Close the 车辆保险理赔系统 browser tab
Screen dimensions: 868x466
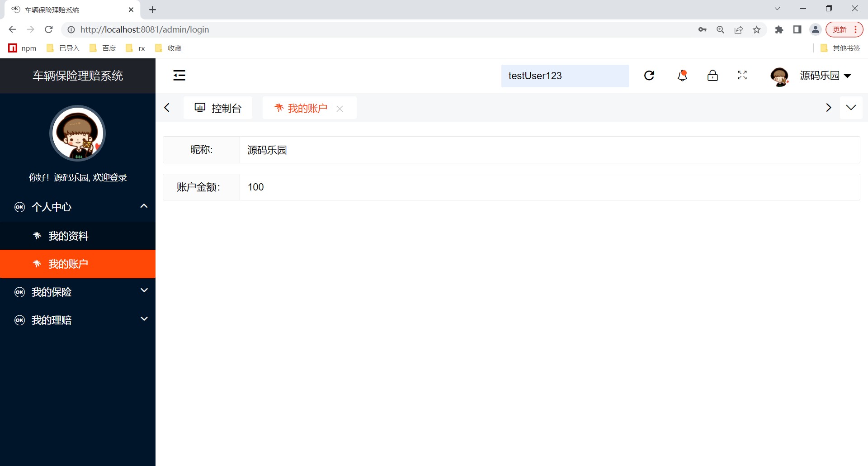tap(131, 10)
